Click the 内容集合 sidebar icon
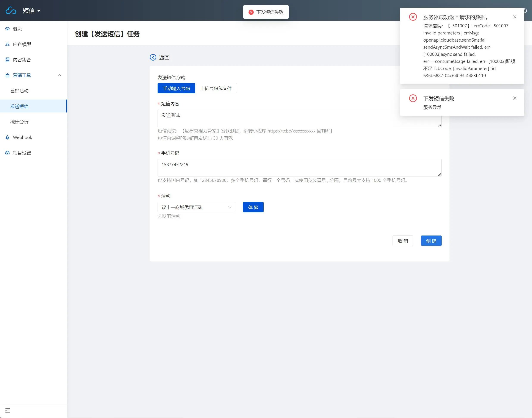This screenshot has height=418, width=532. (x=8, y=60)
